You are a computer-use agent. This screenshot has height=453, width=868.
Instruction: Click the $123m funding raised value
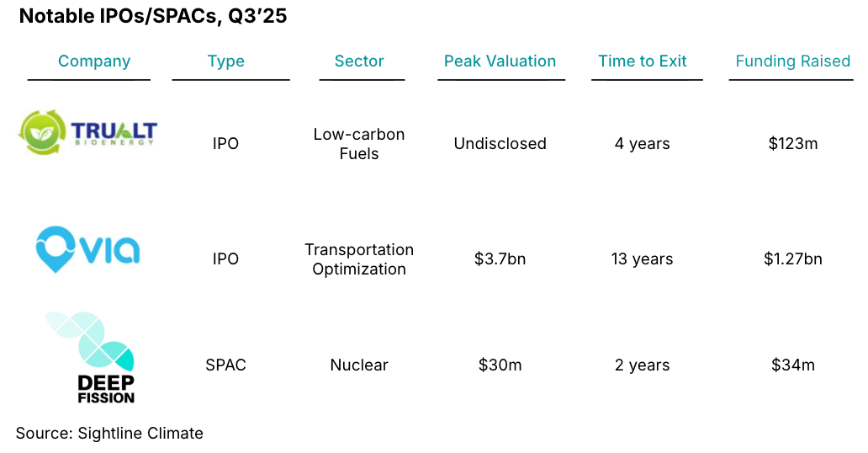[792, 144]
